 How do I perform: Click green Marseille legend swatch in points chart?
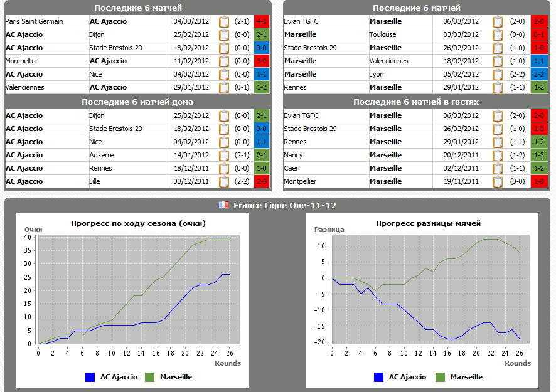(x=149, y=377)
